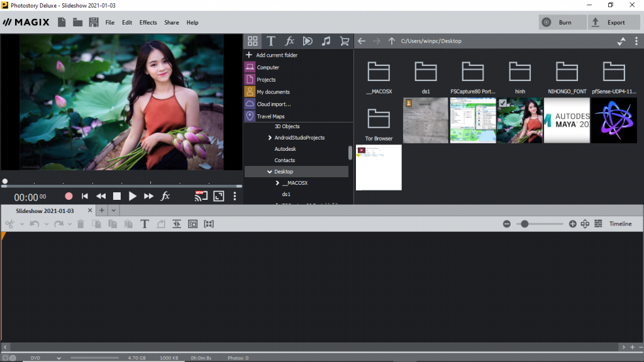Click the red record narration button
Image resolution: width=644 pixels, height=362 pixels.
69,195
